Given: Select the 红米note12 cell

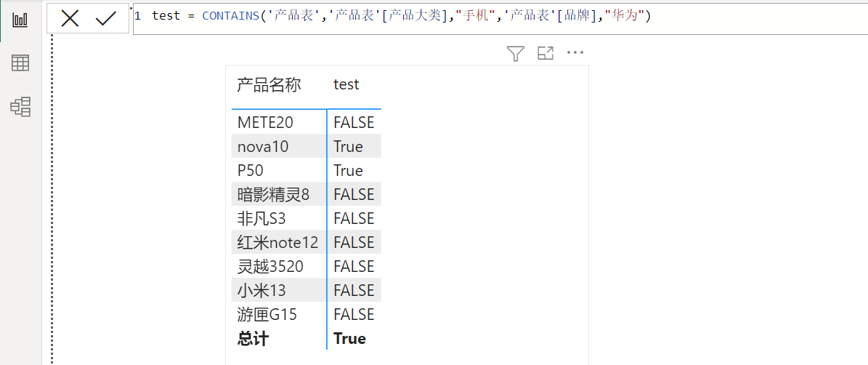Looking at the screenshot, I should coord(280,242).
